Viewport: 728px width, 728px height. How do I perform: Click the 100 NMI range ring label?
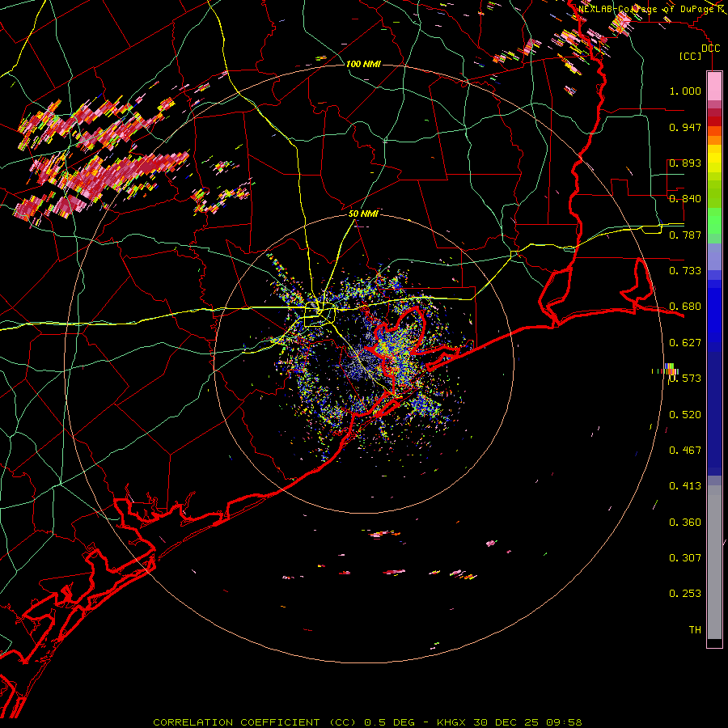click(x=363, y=64)
